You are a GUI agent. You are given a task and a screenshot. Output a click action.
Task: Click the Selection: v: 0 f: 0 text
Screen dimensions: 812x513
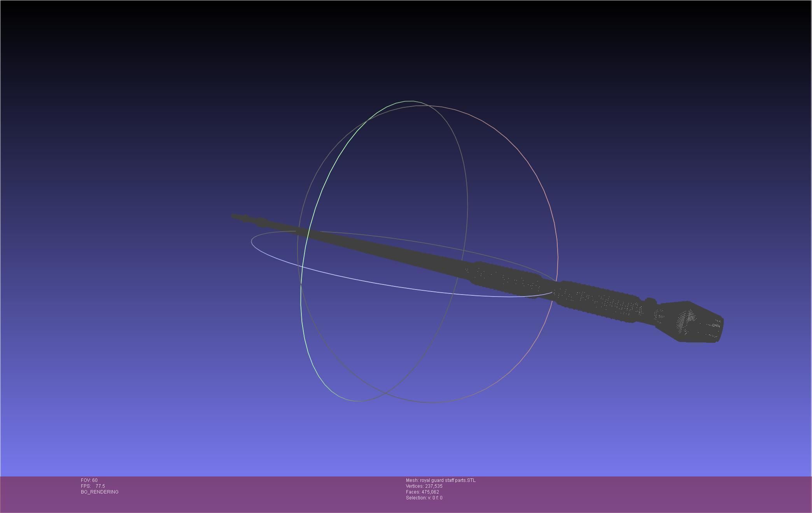click(424, 498)
